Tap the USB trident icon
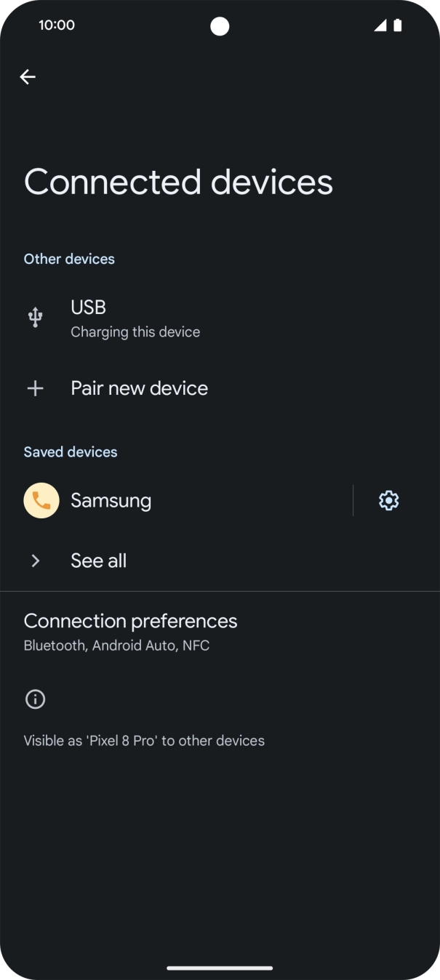 click(x=35, y=318)
